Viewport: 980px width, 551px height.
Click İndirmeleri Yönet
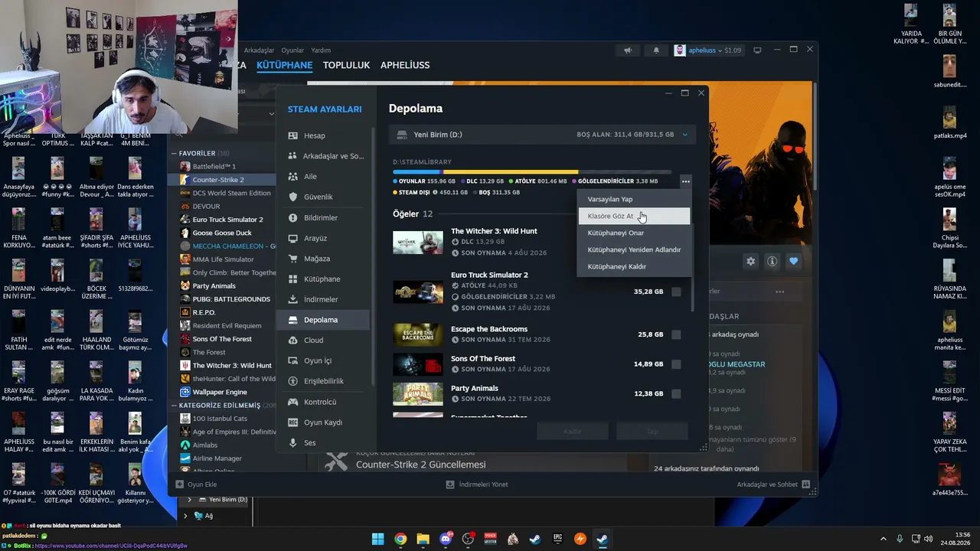[477, 484]
